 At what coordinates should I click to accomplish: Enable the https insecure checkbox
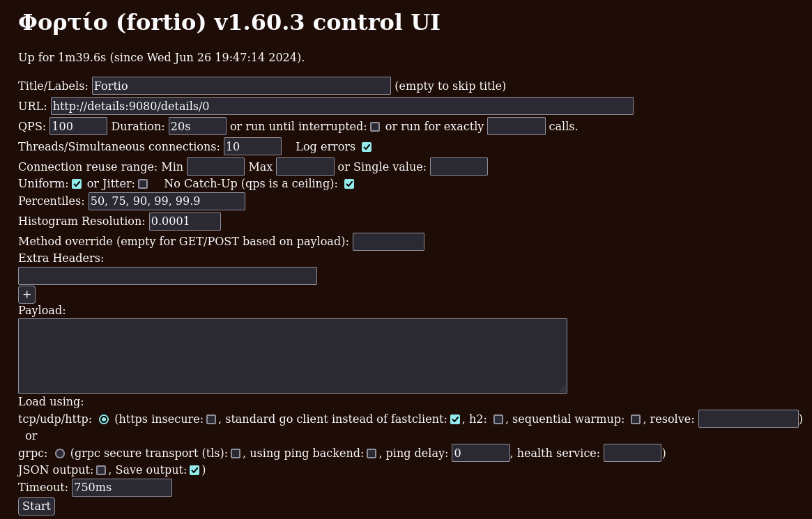(211, 419)
